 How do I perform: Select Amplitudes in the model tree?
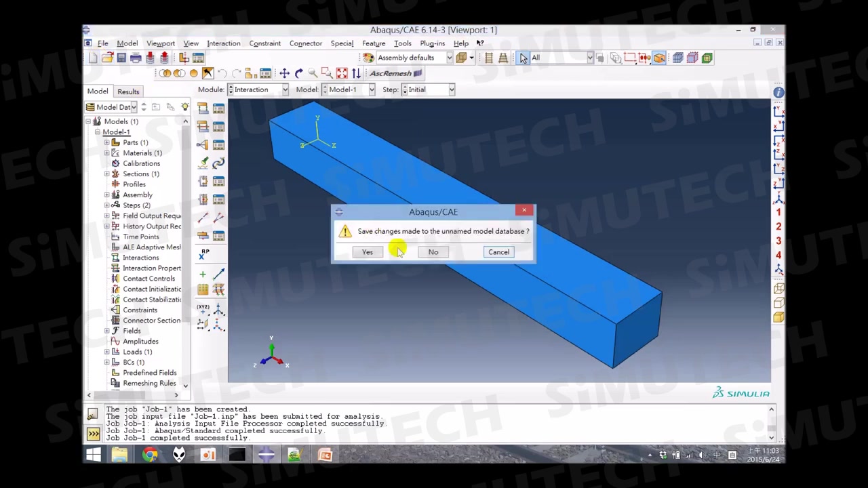(x=140, y=342)
